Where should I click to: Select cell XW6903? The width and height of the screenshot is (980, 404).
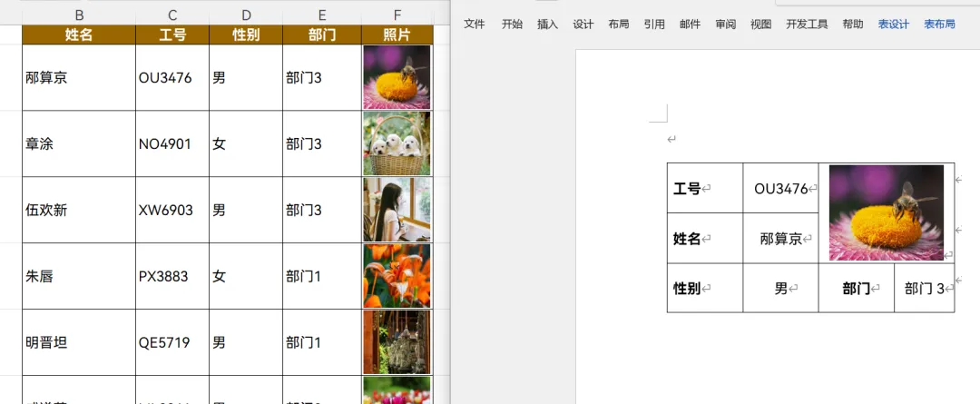[x=172, y=210]
